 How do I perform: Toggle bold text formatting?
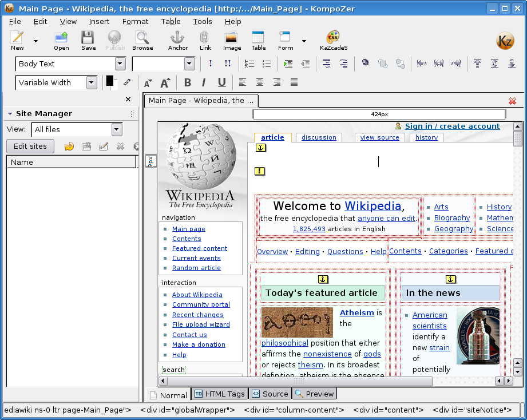(x=187, y=83)
